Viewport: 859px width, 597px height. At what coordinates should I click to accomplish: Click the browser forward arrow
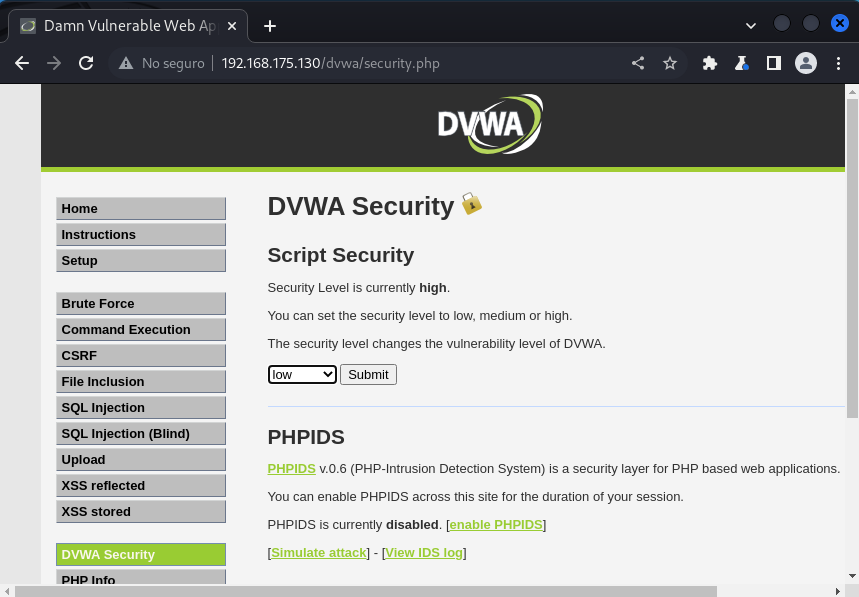(x=54, y=63)
